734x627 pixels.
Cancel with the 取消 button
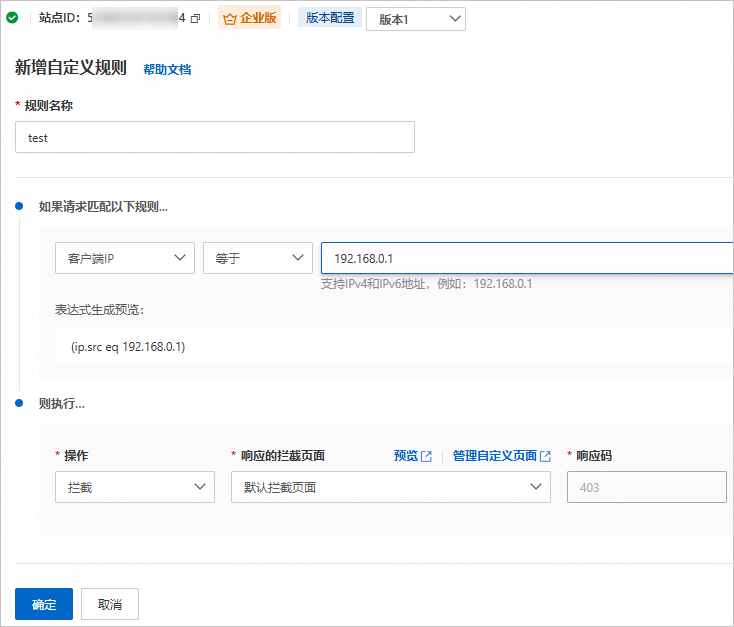pyautogui.click(x=110, y=604)
